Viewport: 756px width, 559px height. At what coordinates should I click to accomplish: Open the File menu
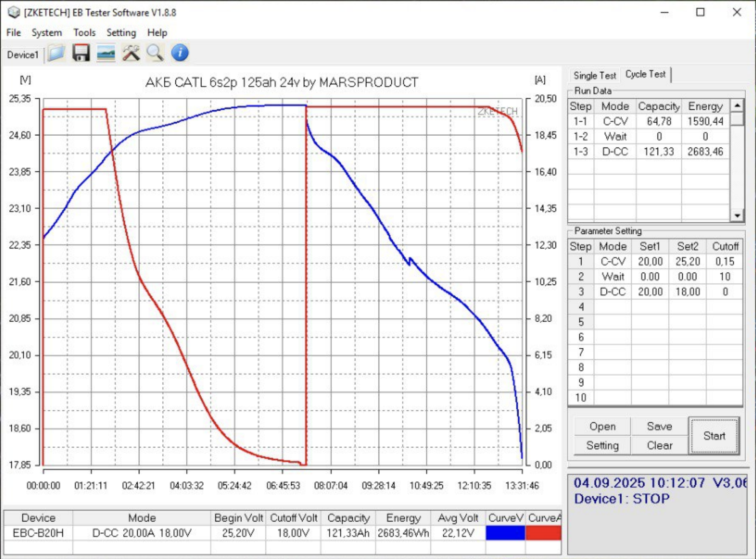pos(13,32)
